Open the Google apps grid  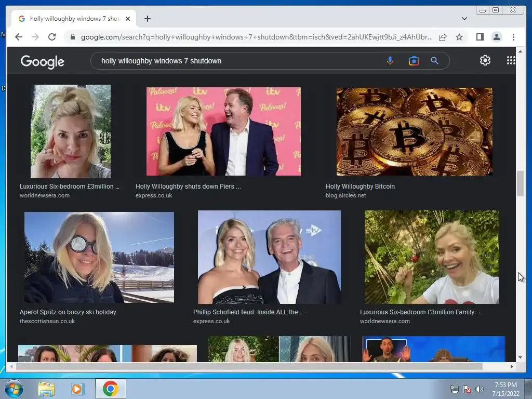[511, 60]
